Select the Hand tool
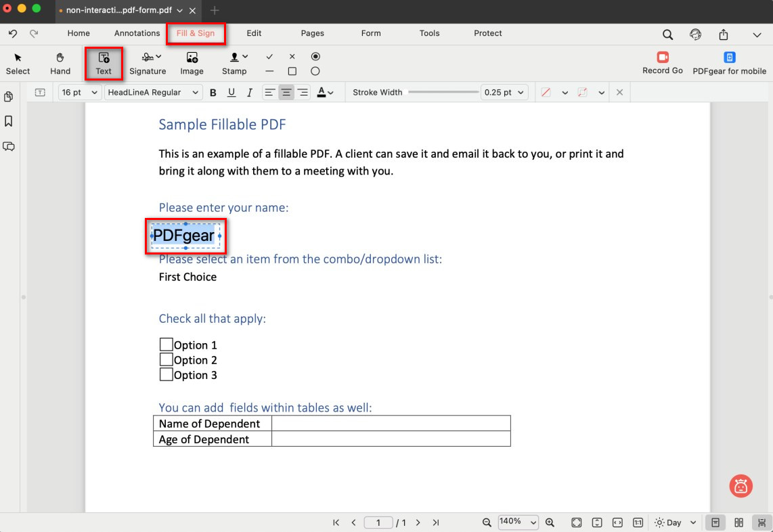 pyautogui.click(x=60, y=64)
